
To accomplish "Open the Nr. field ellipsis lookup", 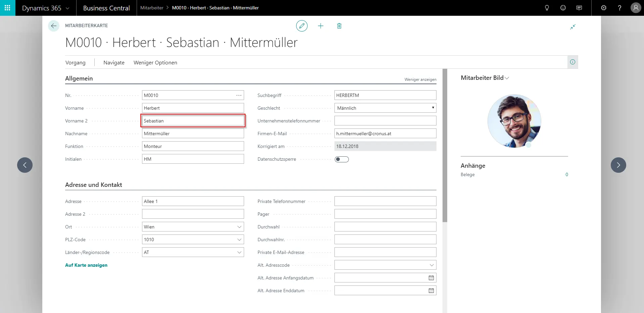I will coord(239,95).
